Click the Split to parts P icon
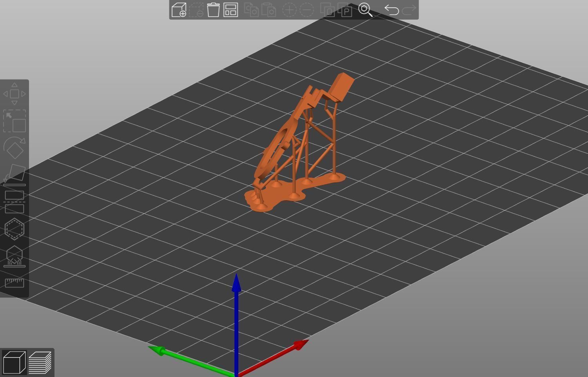The height and width of the screenshot is (377, 588). click(345, 10)
